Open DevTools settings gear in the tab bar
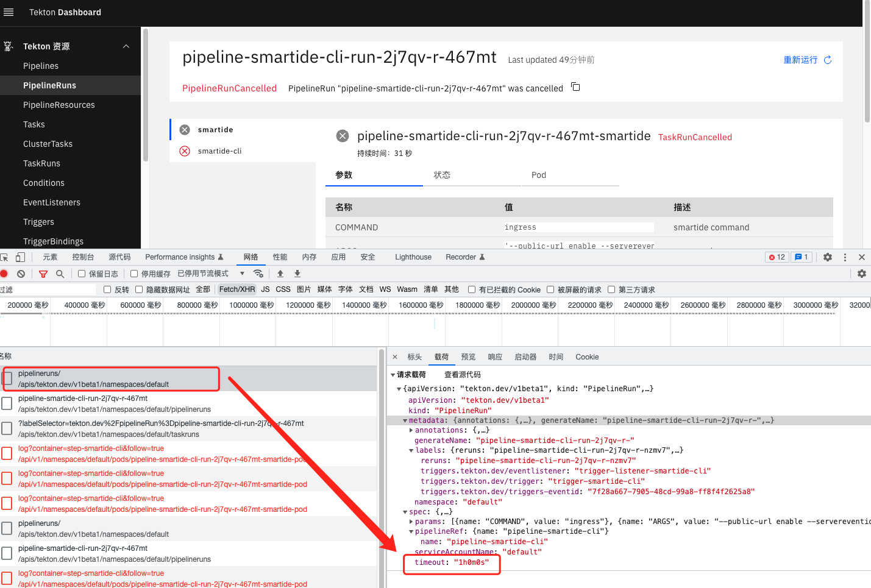The image size is (871, 588). pyautogui.click(x=828, y=257)
